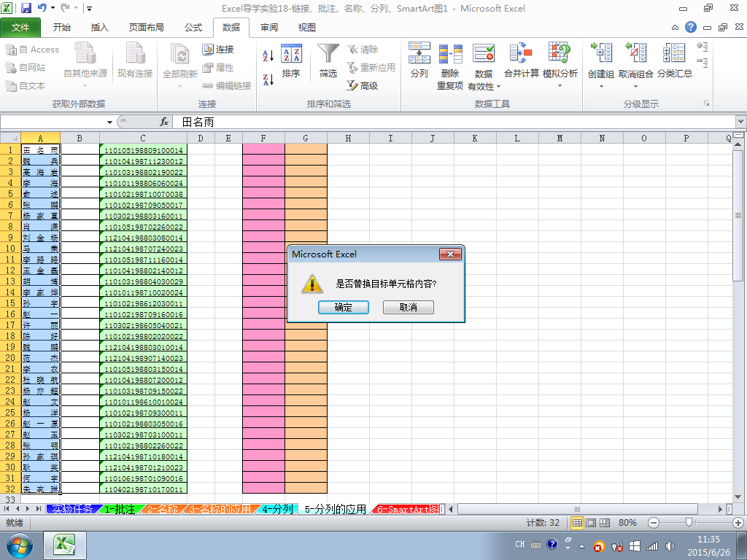Open the File (文件) tab
The height and width of the screenshot is (560, 747).
(20, 28)
